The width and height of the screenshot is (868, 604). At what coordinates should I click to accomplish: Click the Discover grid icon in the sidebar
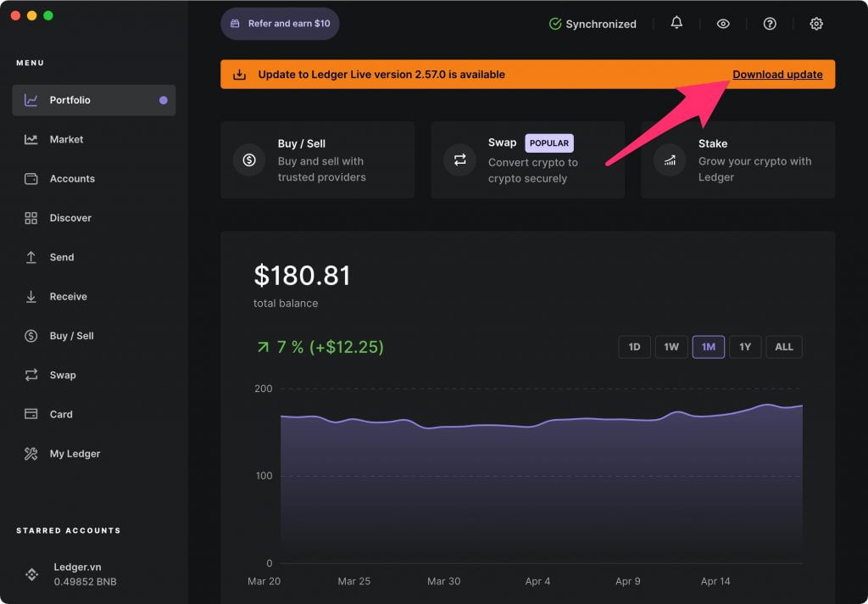pyautogui.click(x=31, y=218)
